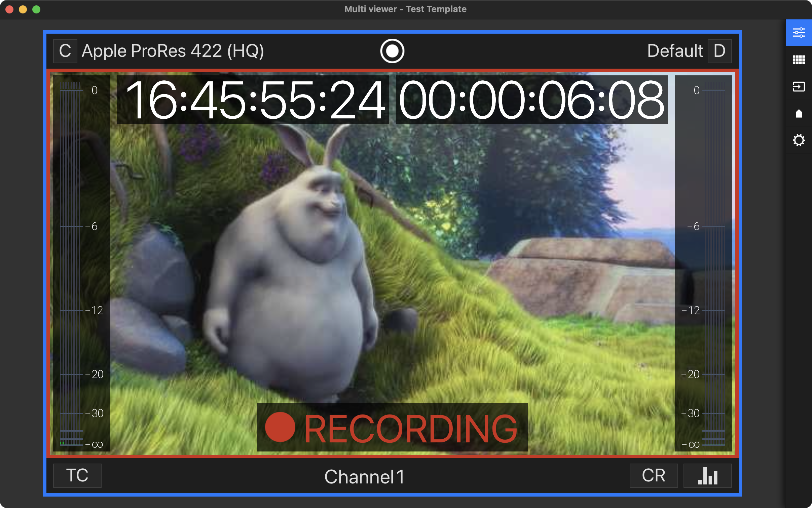This screenshot has height=508, width=812.
Task: Click the 16:45:55:24 timecode display
Action: pos(253,100)
